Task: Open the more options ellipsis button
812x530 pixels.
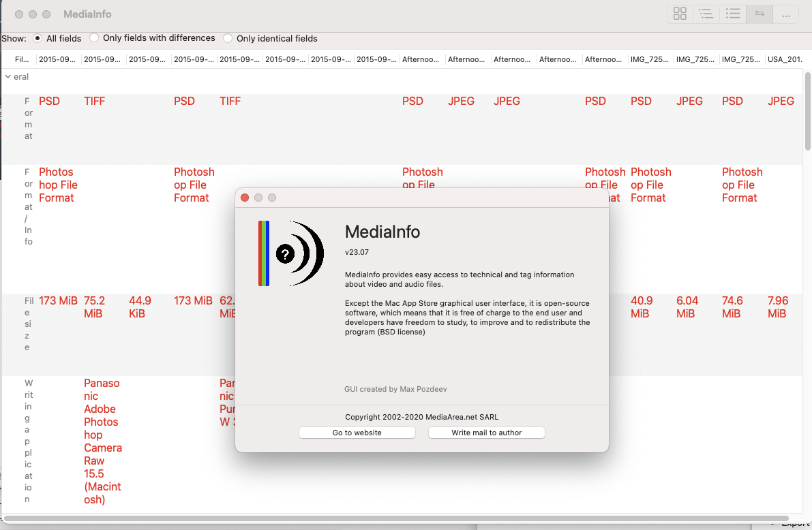Action: point(786,14)
